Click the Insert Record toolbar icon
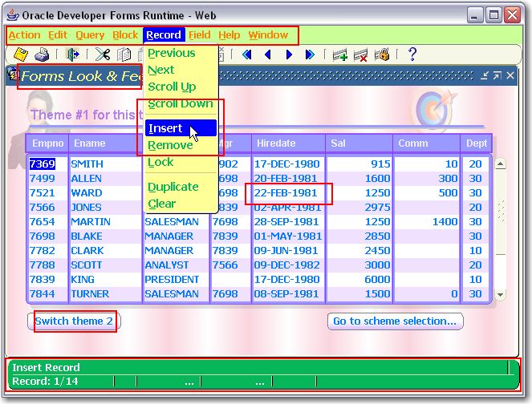Screen dimensions: 532x404 click(339, 55)
